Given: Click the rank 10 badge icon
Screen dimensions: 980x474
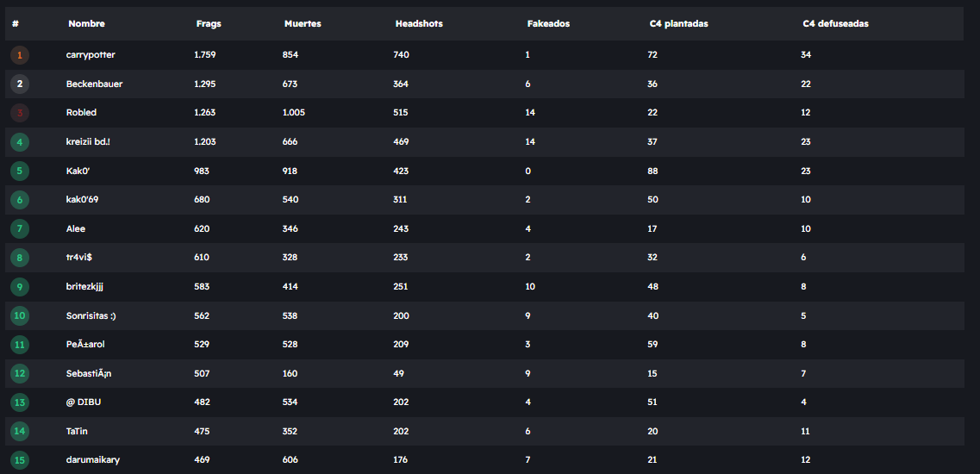Looking at the screenshot, I should 20,316.
